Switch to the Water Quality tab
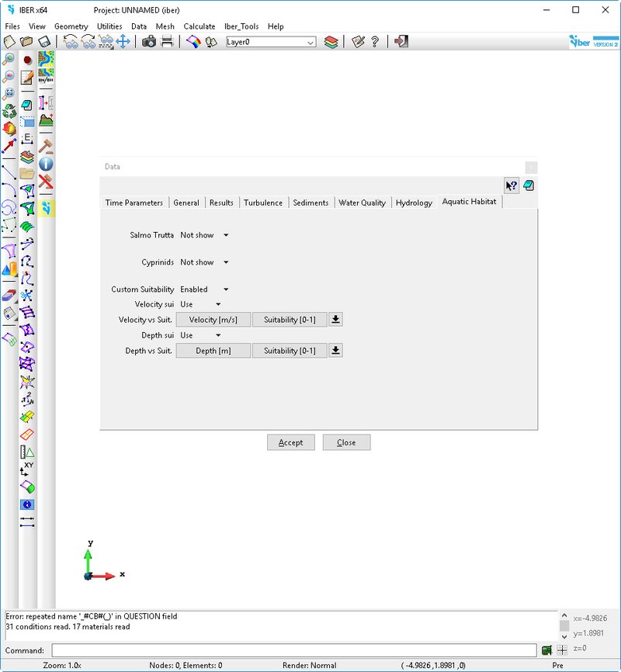The image size is (621, 672). click(362, 203)
